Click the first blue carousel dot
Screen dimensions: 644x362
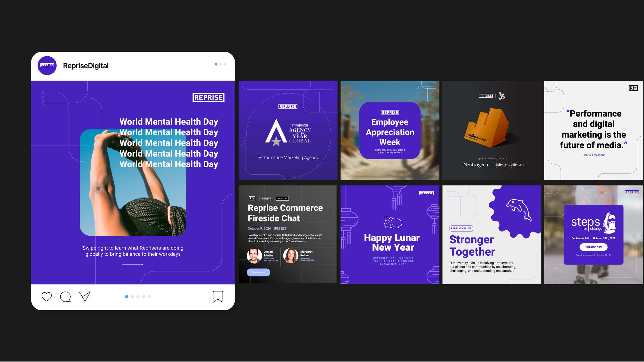(x=127, y=297)
